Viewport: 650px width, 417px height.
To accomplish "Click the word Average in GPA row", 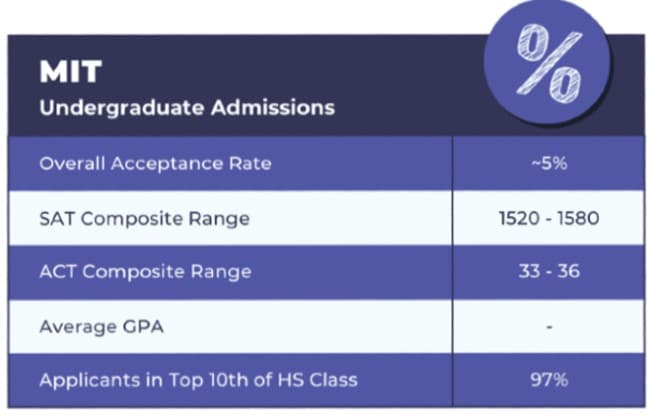I will pyautogui.click(x=74, y=327).
